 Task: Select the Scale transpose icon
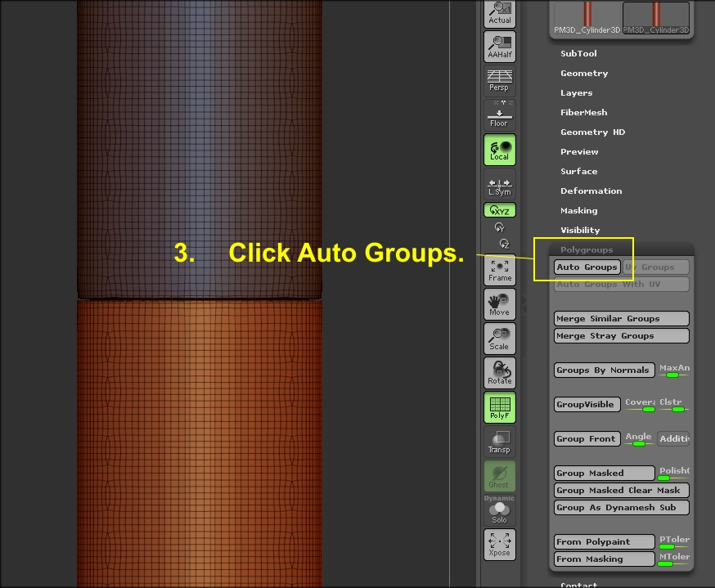click(500, 338)
